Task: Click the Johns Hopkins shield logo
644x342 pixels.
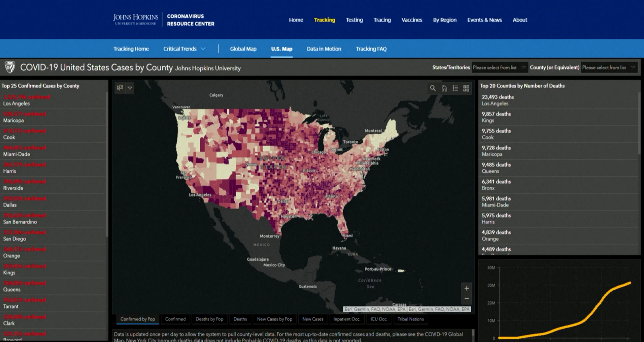Action: click(x=10, y=67)
